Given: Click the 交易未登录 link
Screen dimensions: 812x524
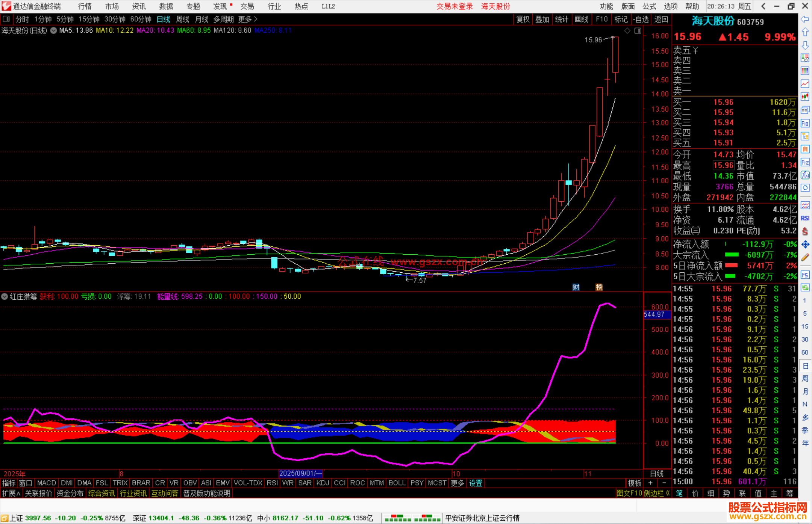Looking at the screenshot, I should (x=454, y=6).
